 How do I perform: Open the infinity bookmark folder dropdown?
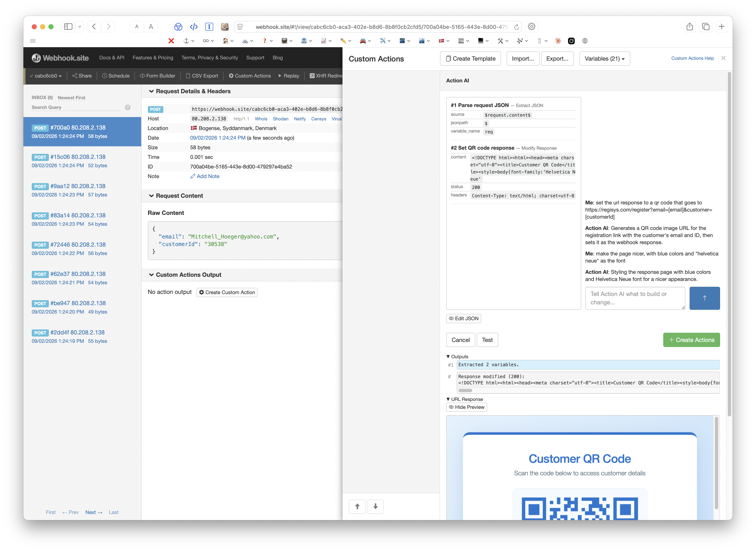[x=208, y=41]
